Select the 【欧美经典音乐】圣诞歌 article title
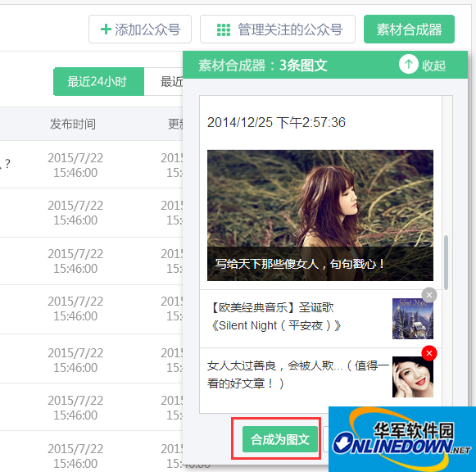Image resolution: width=476 pixels, height=472 pixels. (275, 316)
